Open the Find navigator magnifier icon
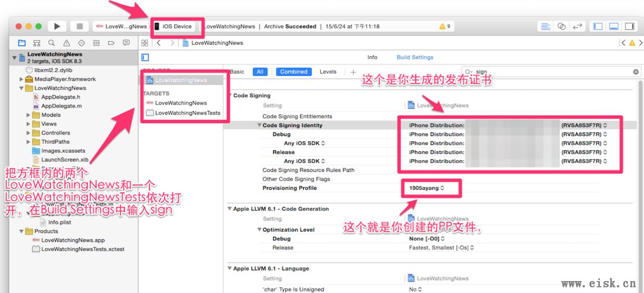The width and height of the screenshot is (644, 293). (x=51, y=43)
